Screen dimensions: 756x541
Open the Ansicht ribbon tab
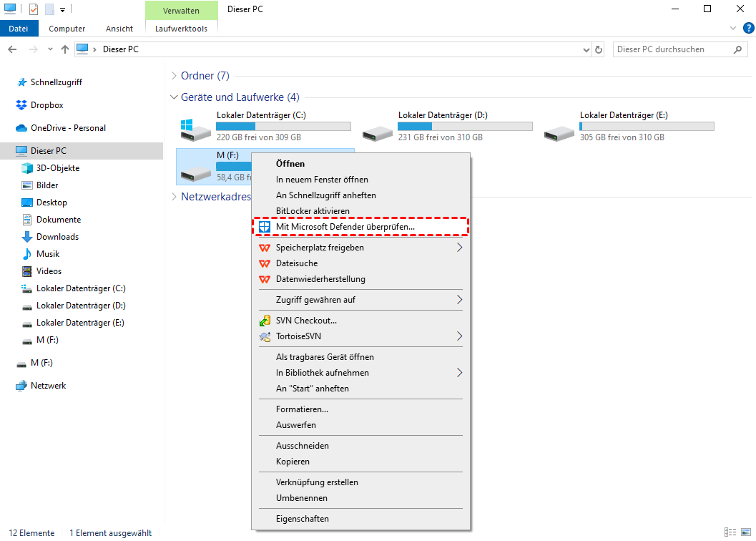point(119,29)
